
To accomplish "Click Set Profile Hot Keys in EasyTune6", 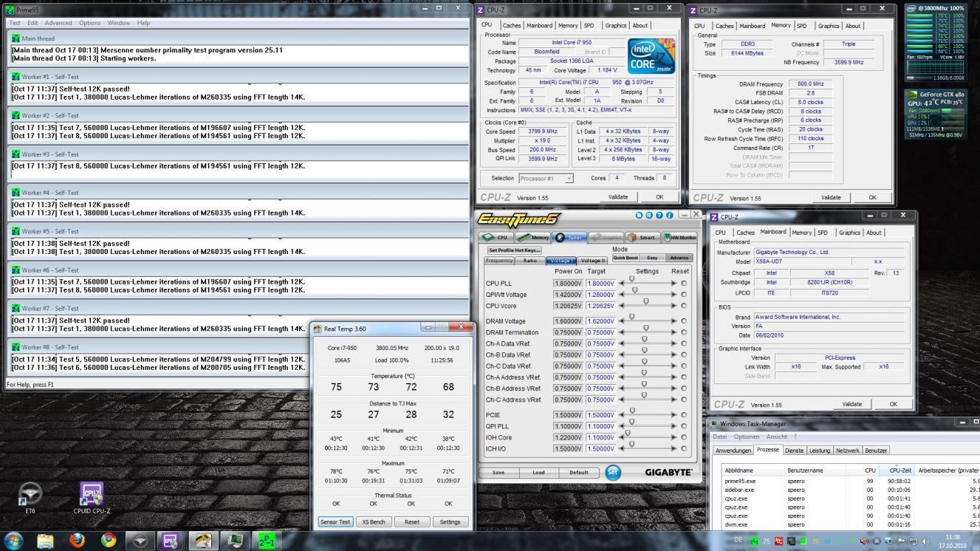I will [x=515, y=250].
